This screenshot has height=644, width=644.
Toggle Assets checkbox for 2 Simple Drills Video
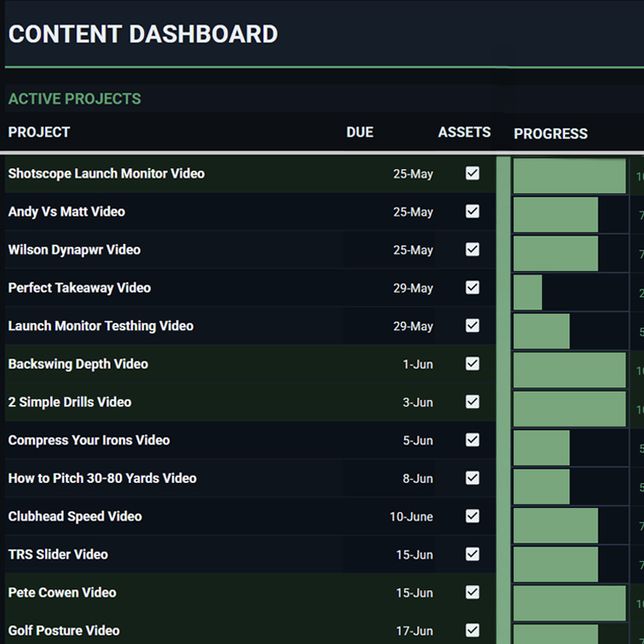[x=473, y=402]
